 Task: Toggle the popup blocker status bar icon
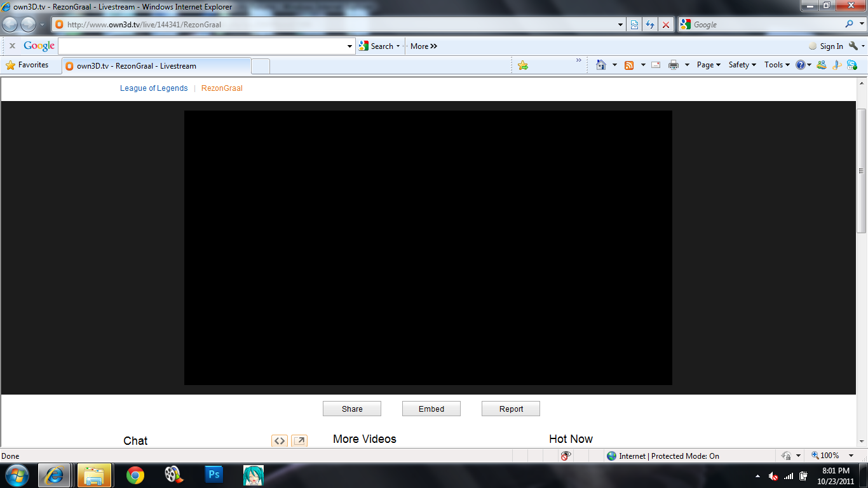(566, 456)
